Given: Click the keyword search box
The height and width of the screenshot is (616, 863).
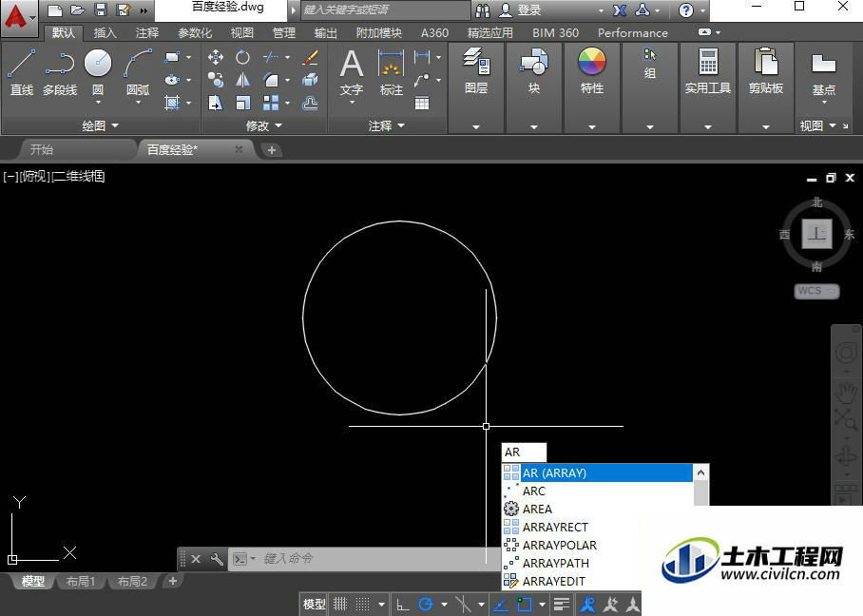Looking at the screenshot, I should pyautogui.click(x=386, y=10).
